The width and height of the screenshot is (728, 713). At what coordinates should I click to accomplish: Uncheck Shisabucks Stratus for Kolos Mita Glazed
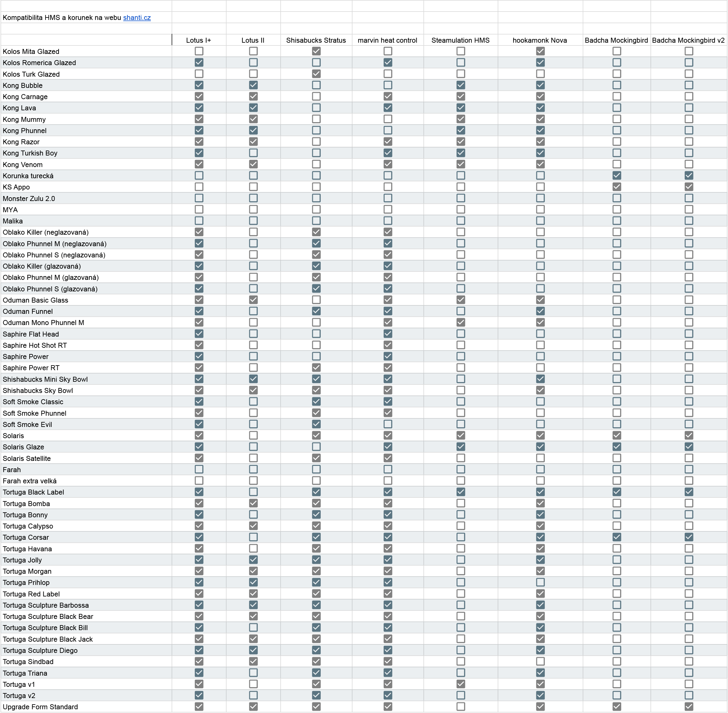click(316, 51)
